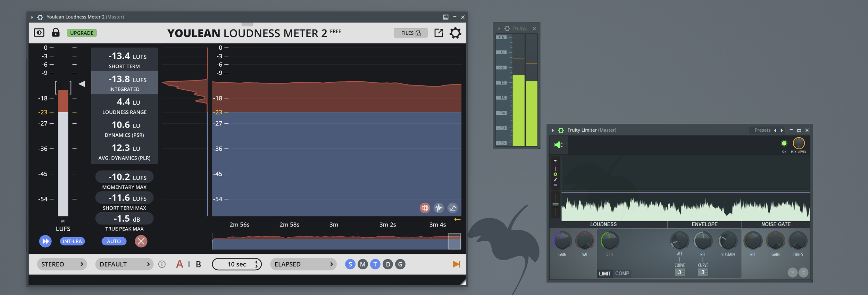The width and height of the screenshot is (868, 295).
Task: Click the waveform graph mode icon
Action: (439, 208)
